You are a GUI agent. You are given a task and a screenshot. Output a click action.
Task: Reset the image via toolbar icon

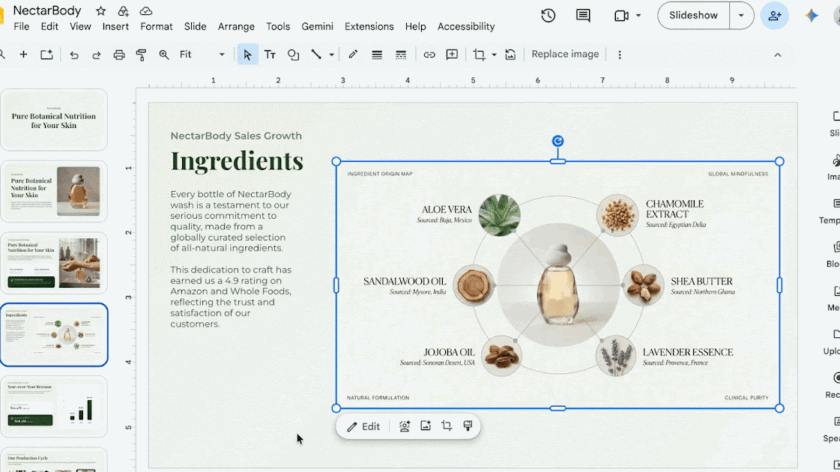tap(510, 55)
